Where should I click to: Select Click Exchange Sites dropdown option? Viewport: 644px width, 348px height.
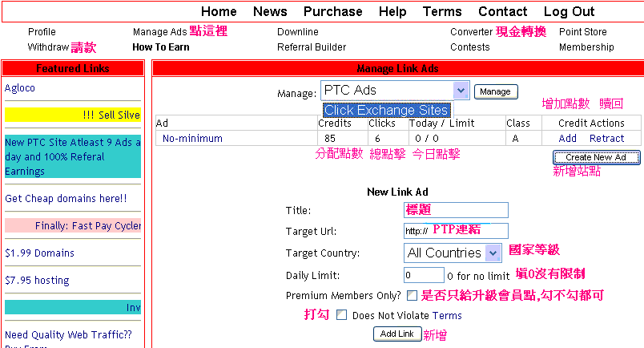point(386,110)
